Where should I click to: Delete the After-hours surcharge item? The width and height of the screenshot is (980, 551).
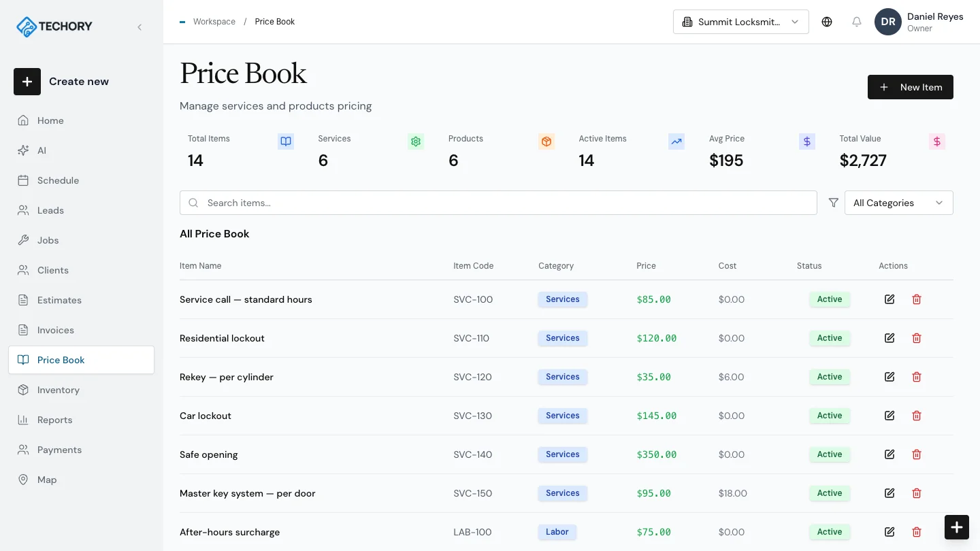point(917,532)
